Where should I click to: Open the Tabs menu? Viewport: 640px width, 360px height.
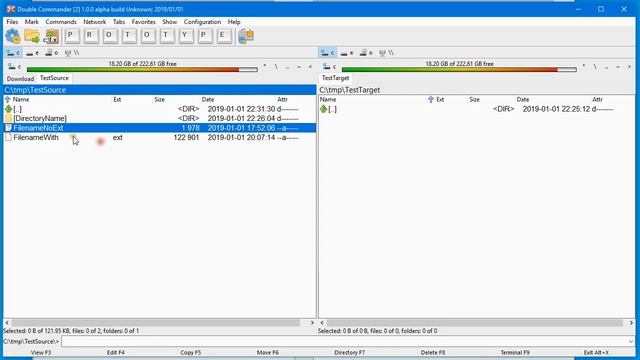click(119, 22)
